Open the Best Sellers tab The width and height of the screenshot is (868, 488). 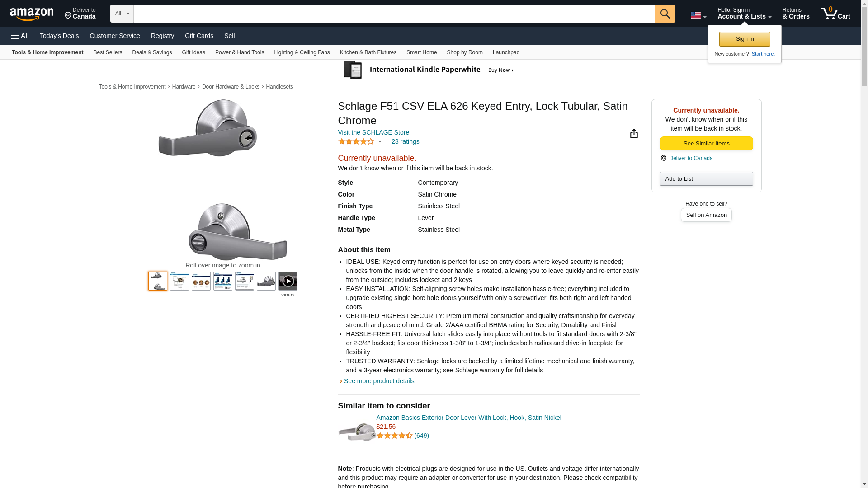[x=108, y=52]
